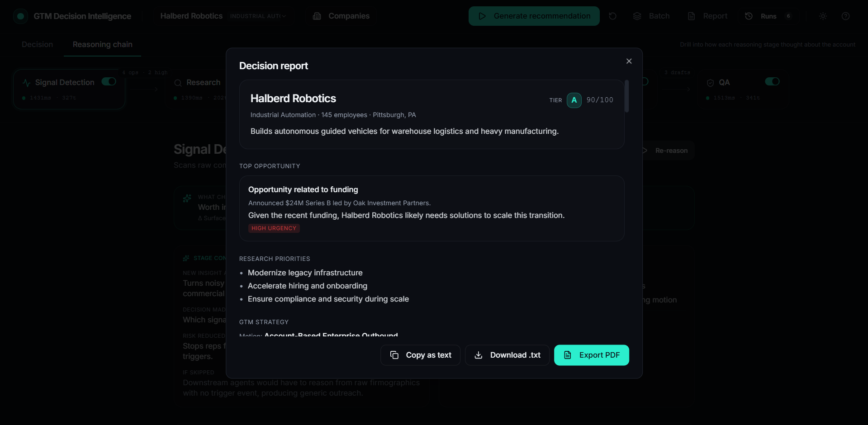Click the reset circular arrow icon
Screen dimensions: 868x425
pyautogui.click(x=612, y=16)
